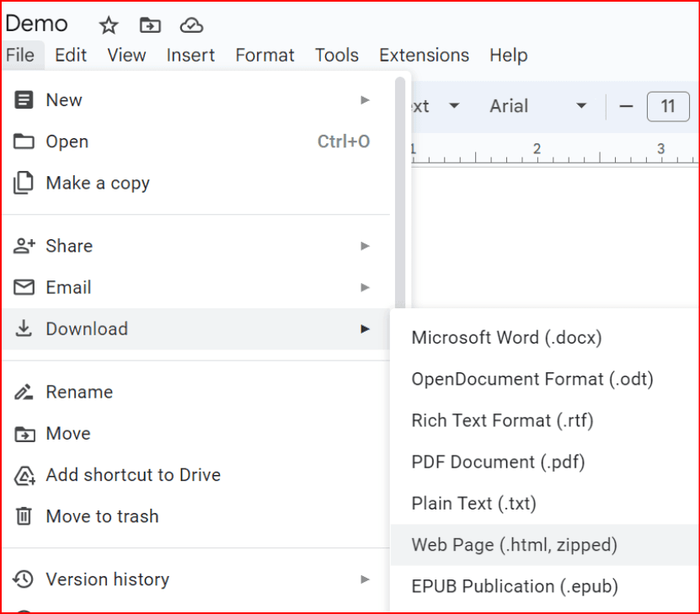Star the Demo document
Image resolution: width=700 pixels, height=614 pixels.
tap(109, 25)
